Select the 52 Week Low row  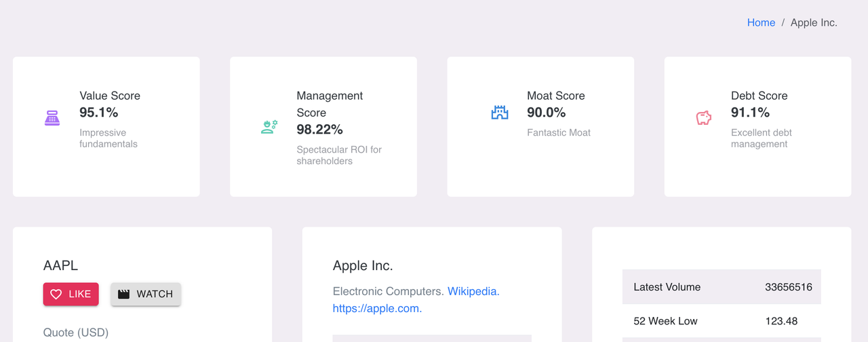pos(722,321)
